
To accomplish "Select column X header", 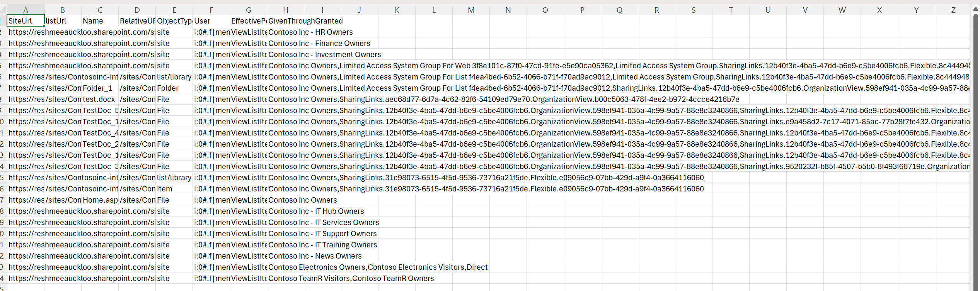I will (x=879, y=10).
